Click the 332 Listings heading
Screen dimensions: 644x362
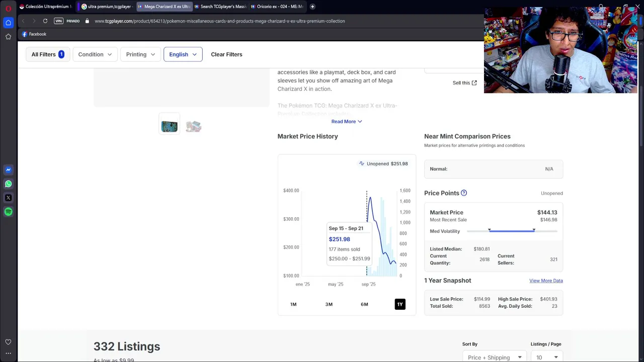pyautogui.click(x=127, y=346)
